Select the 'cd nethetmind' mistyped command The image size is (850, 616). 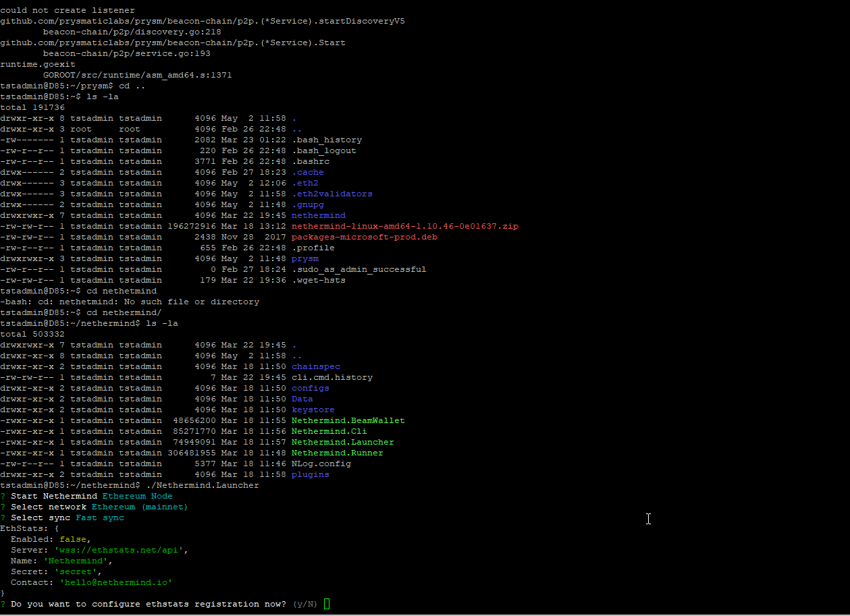click(122, 291)
